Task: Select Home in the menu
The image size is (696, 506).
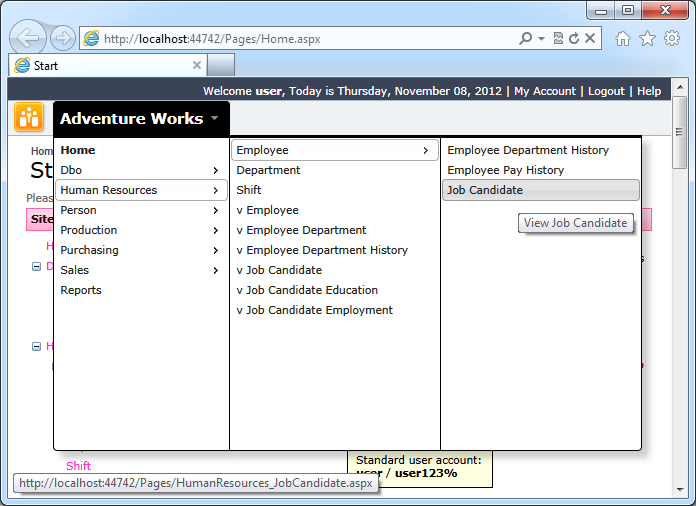Action: click(141, 150)
